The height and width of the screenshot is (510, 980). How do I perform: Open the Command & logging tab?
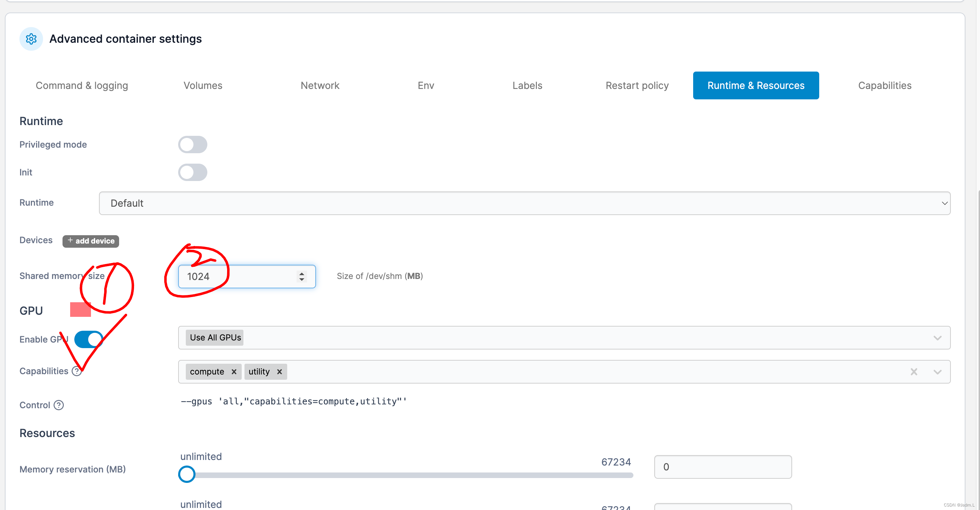82,85
